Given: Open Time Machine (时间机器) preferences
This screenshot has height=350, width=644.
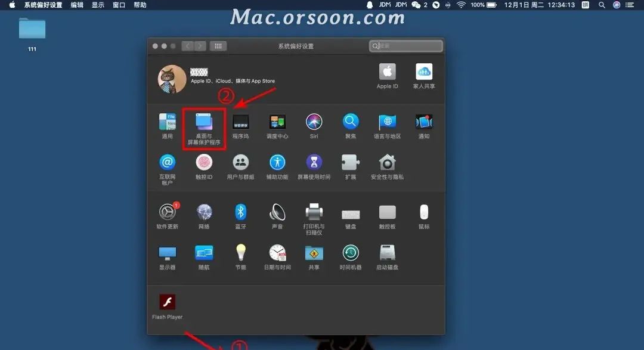Looking at the screenshot, I should [x=351, y=253].
